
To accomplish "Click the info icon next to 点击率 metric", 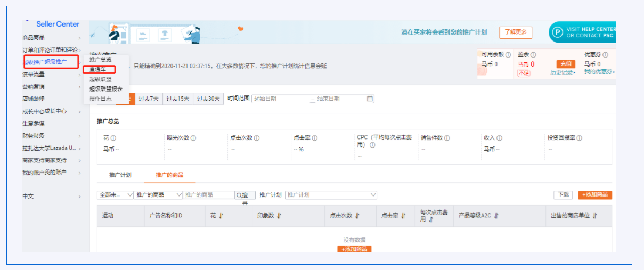I will [x=315, y=138].
